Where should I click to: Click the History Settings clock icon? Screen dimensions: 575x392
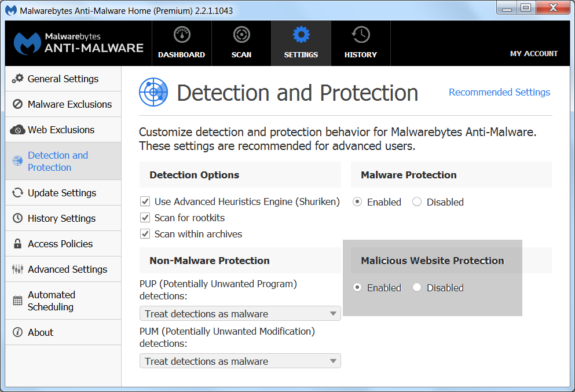click(x=17, y=218)
